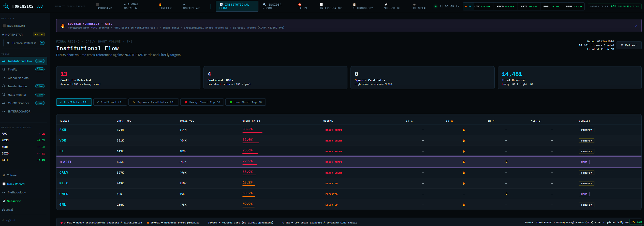Click the lightning bolt icon in ONEG row
644x226 pixels.
[x=506, y=194]
